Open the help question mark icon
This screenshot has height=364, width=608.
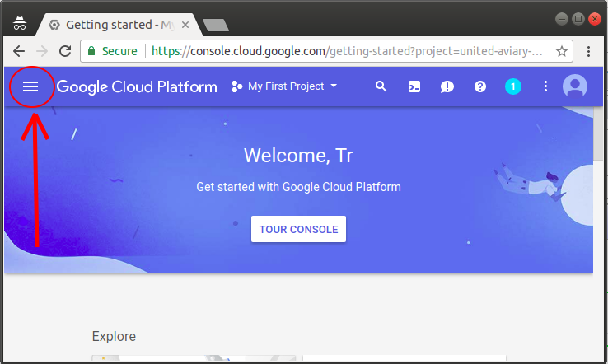(x=480, y=86)
